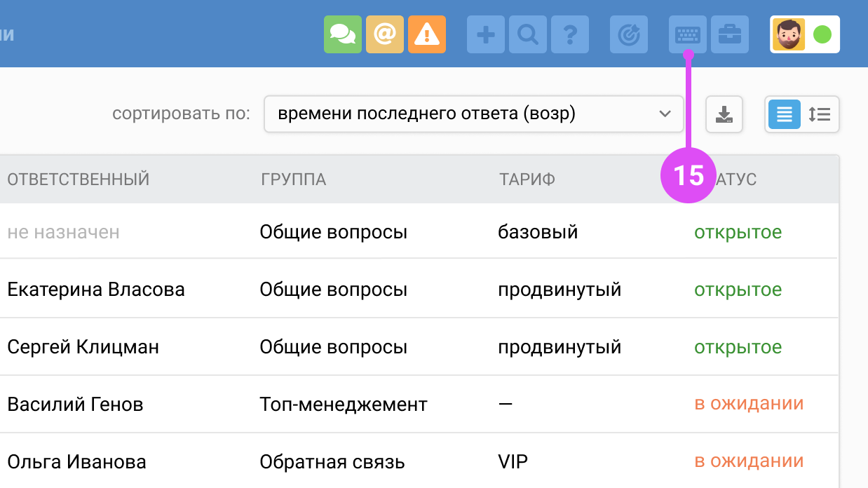
Task: Open help via question mark icon
Action: (x=570, y=34)
